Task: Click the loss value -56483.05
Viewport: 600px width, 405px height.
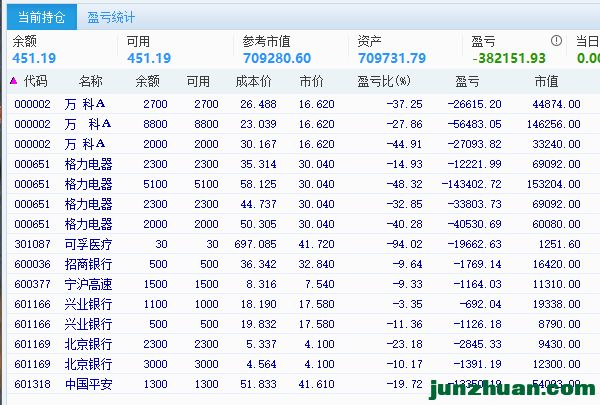Action: point(474,124)
